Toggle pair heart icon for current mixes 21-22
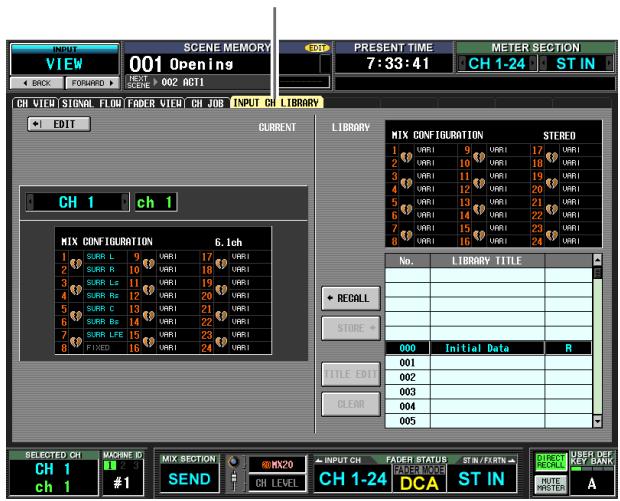Viewport: 620px width, 501px height. click(x=221, y=316)
